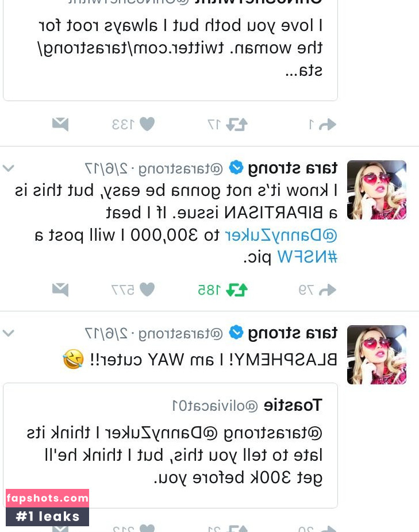The image size is (419, 532).
Task: Open the quoted Toastie tweet card
Action: [171, 445]
